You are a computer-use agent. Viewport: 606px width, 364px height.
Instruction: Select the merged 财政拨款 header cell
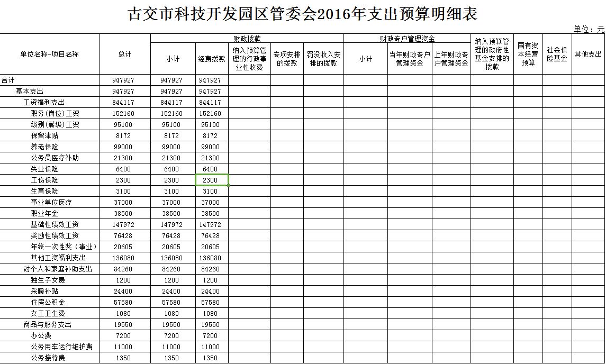[247, 39]
